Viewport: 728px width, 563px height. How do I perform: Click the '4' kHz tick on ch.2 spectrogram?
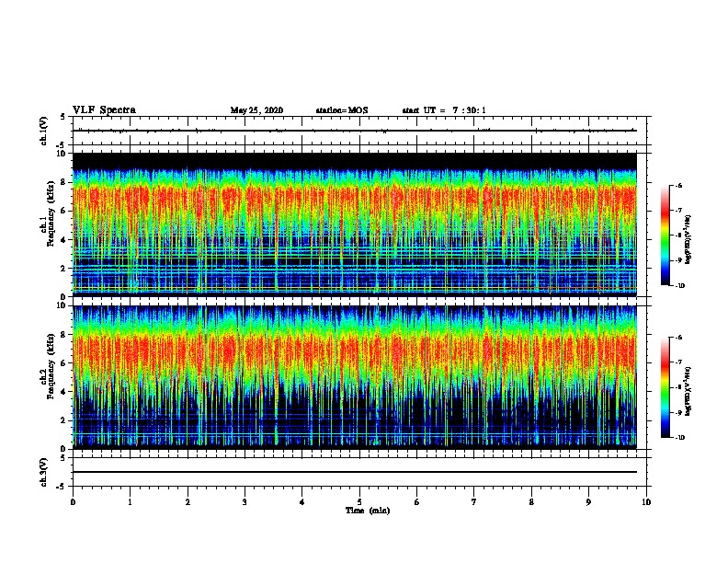pos(63,392)
